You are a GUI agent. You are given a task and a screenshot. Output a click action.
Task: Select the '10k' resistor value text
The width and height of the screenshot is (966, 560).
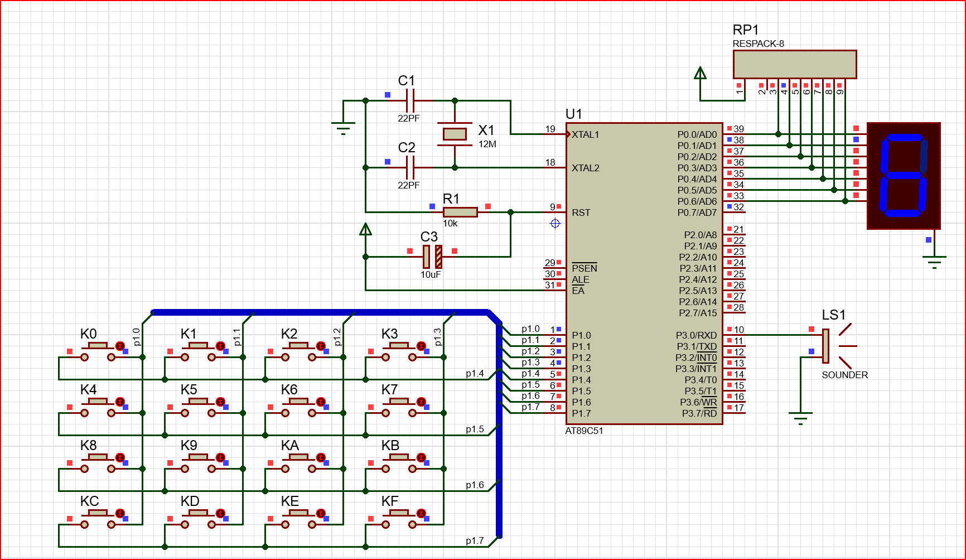click(x=450, y=223)
